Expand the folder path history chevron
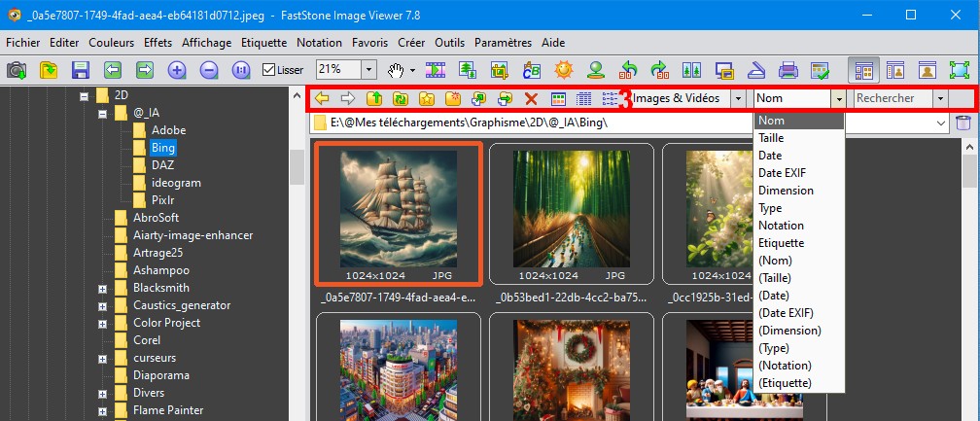Viewport: 980px width, 421px height. tap(941, 123)
